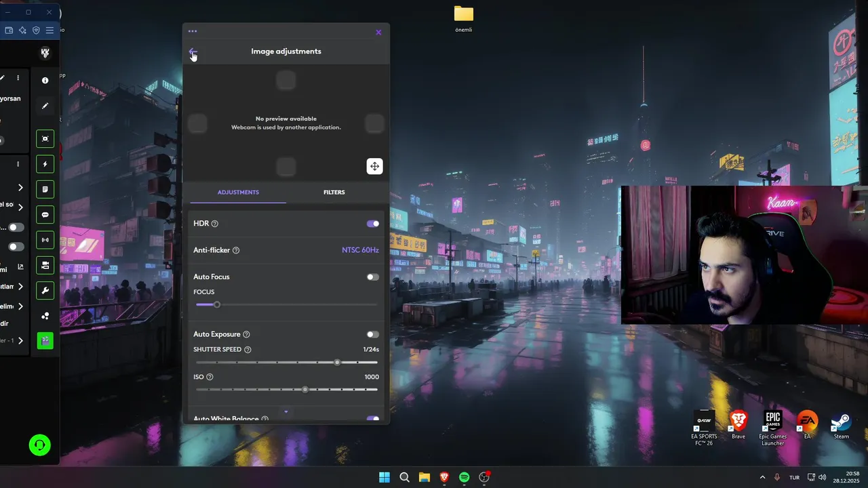Screen dimensions: 868x488
Task: Click the browser shield icon
Action: pyautogui.click(x=36, y=30)
